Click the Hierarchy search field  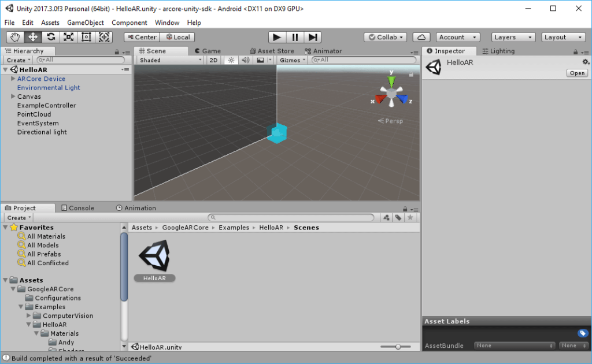pos(81,60)
